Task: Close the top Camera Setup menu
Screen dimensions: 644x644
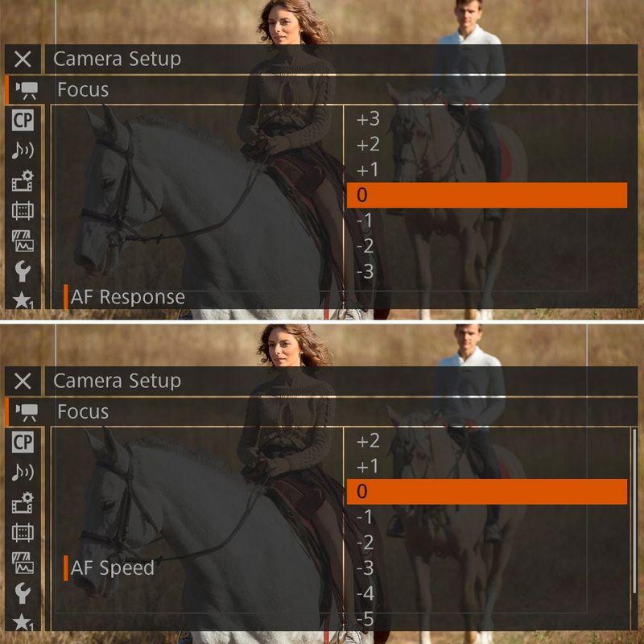Action: 23,59
